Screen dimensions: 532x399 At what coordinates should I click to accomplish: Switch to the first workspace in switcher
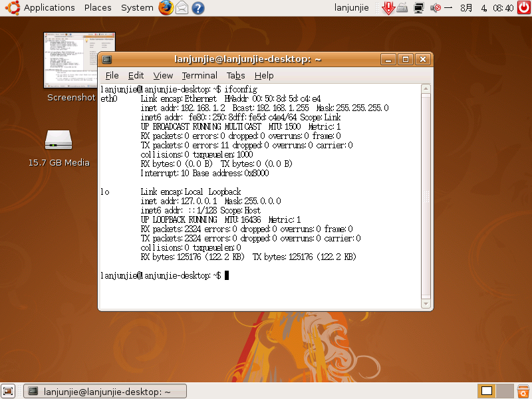tap(487, 391)
